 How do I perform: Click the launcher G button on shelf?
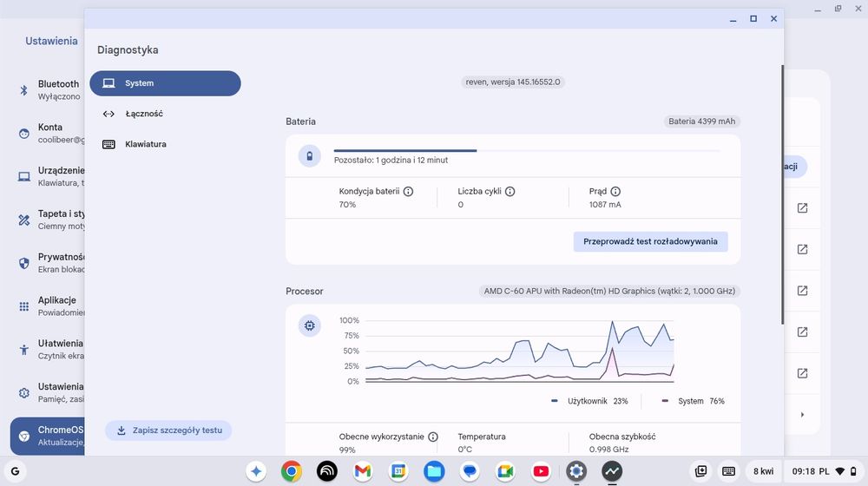pyautogui.click(x=15, y=471)
